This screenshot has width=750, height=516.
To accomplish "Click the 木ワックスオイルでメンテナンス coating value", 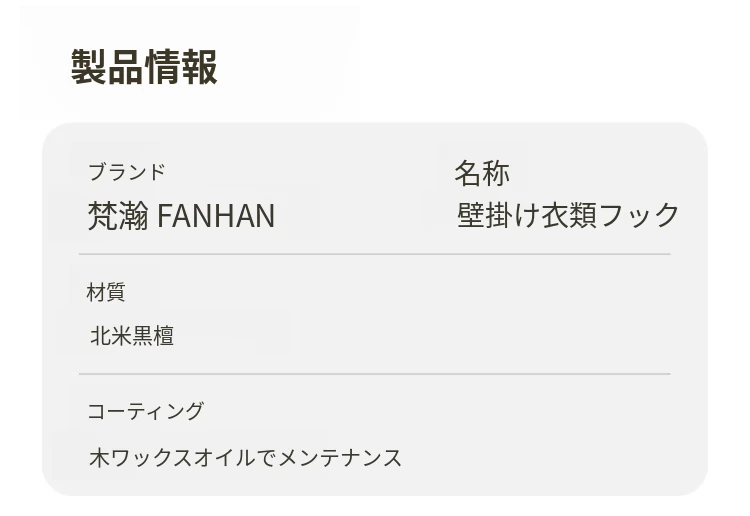I will click(x=245, y=458).
